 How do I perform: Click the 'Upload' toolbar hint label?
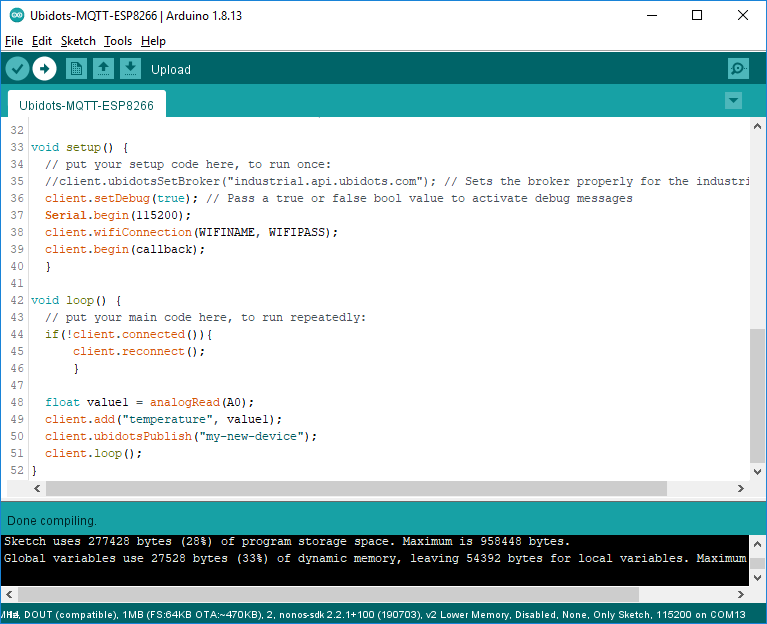(171, 69)
